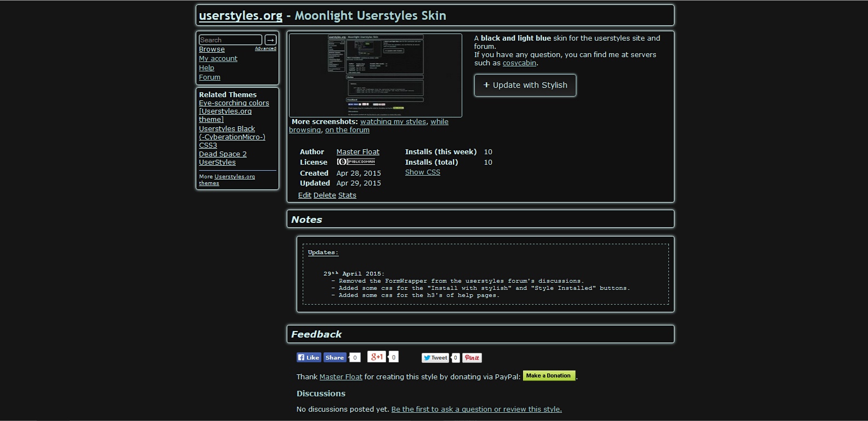This screenshot has width=868, height=421.
Task: Open Userstyles Black related theme
Action: (232, 137)
